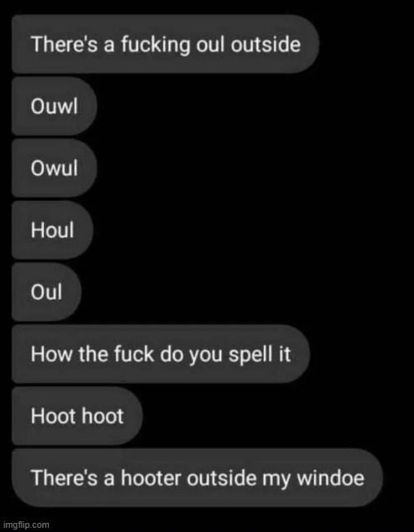Select the "There's a hooter outside my windoe" message

point(197,477)
